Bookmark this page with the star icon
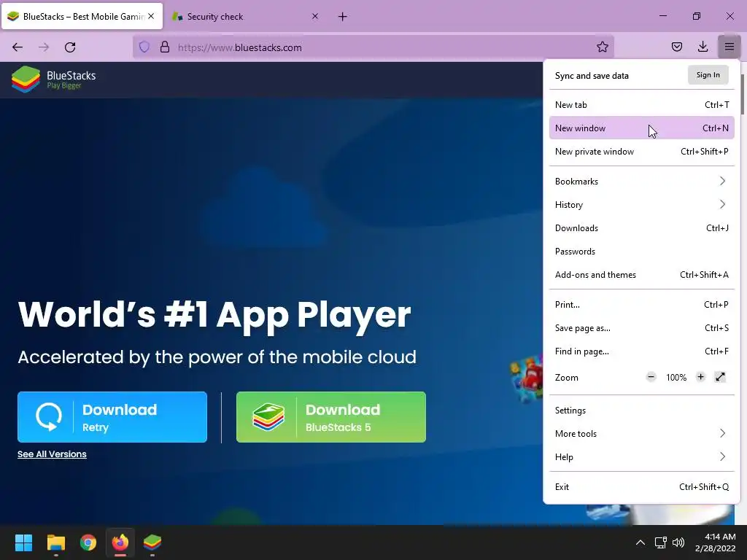The width and height of the screenshot is (747, 560). point(602,47)
